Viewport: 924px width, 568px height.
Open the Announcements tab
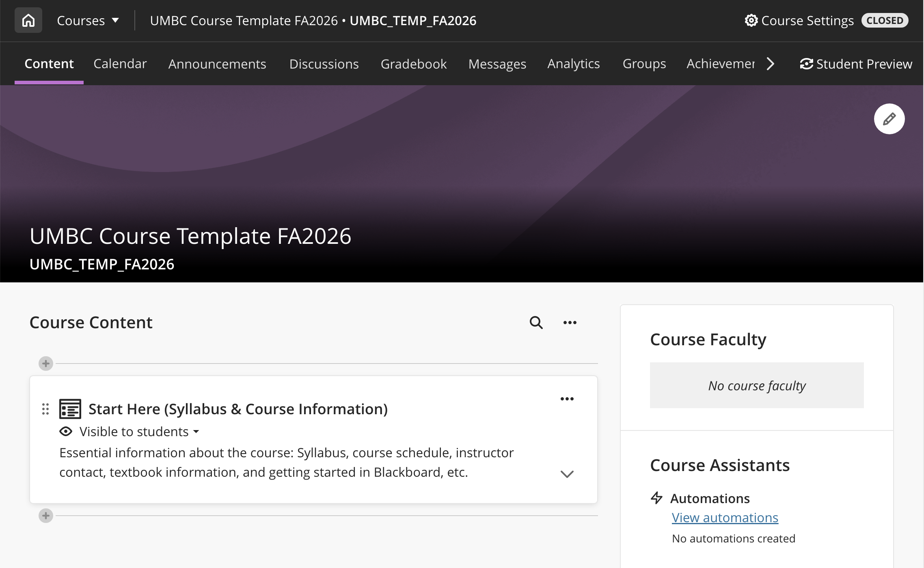tap(217, 64)
